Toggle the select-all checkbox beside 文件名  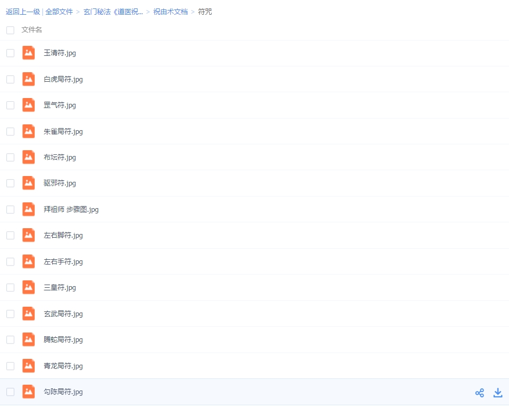tap(11, 30)
